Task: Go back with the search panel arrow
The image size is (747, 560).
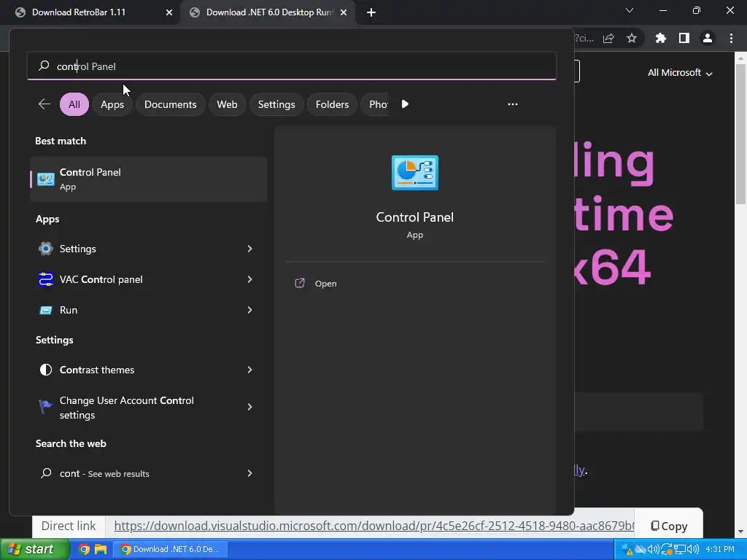Action: click(44, 104)
